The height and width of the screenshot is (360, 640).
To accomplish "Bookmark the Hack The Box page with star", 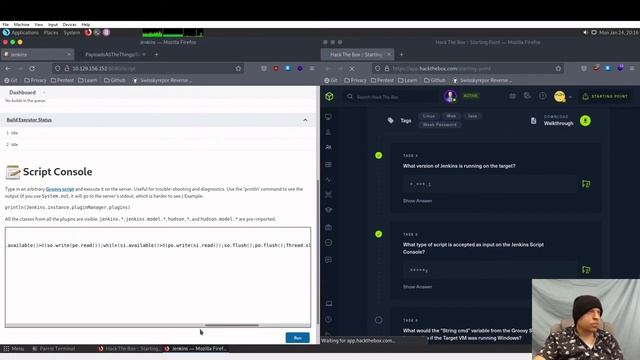I will [x=558, y=69].
